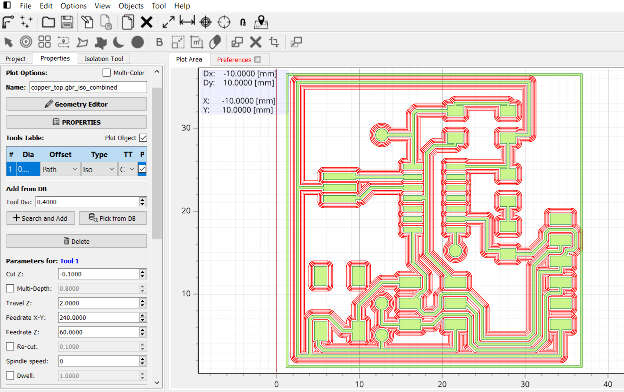Click the panel scroll down arrow
The width and height of the screenshot is (624, 392).
(x=157, y=382)
